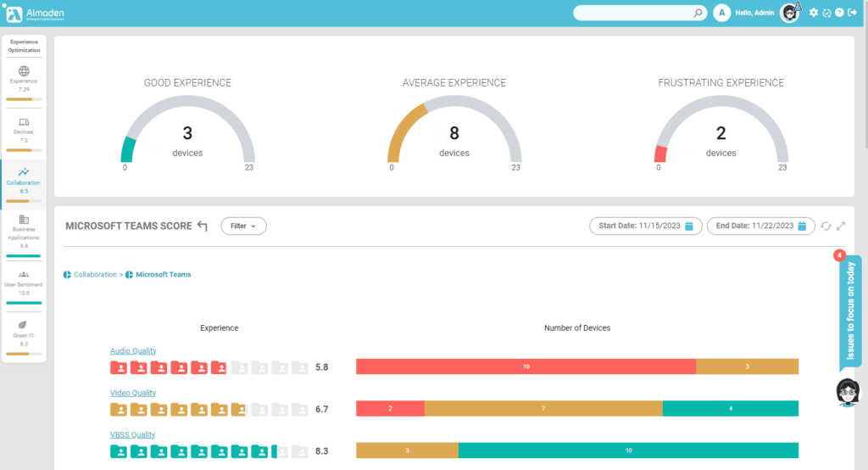Viewport: 868px width, 470px height.
Task: Click the search magnifier icon
Action: [698, 13]
